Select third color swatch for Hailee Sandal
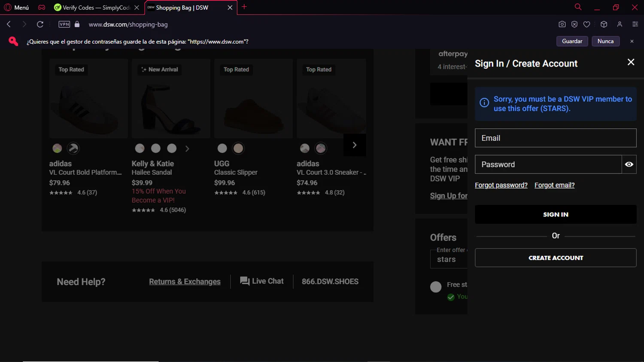The image size is (644, 362). pyautogui.click(x=172, y=149)
